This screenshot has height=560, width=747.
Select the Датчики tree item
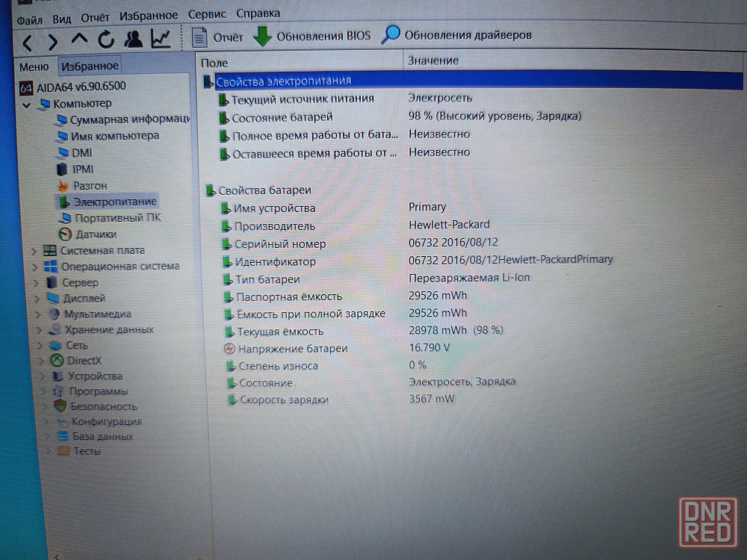click(x=88, y=234)
